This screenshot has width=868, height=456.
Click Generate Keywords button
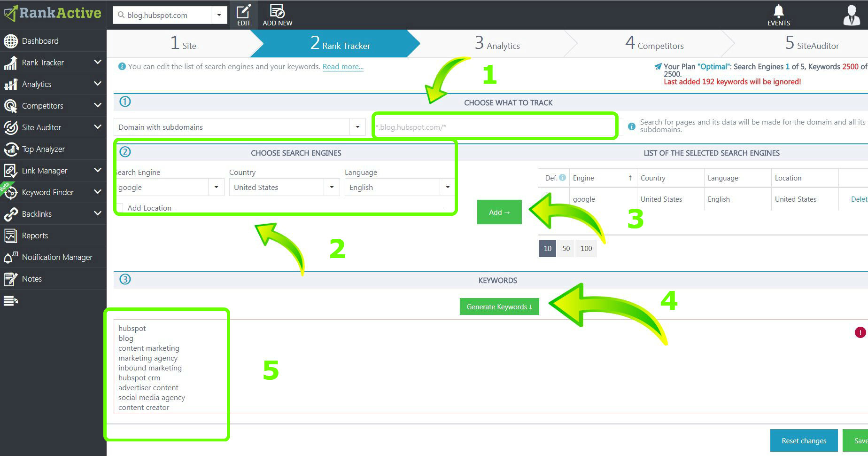pyautogui.click(x=499, y=307)
